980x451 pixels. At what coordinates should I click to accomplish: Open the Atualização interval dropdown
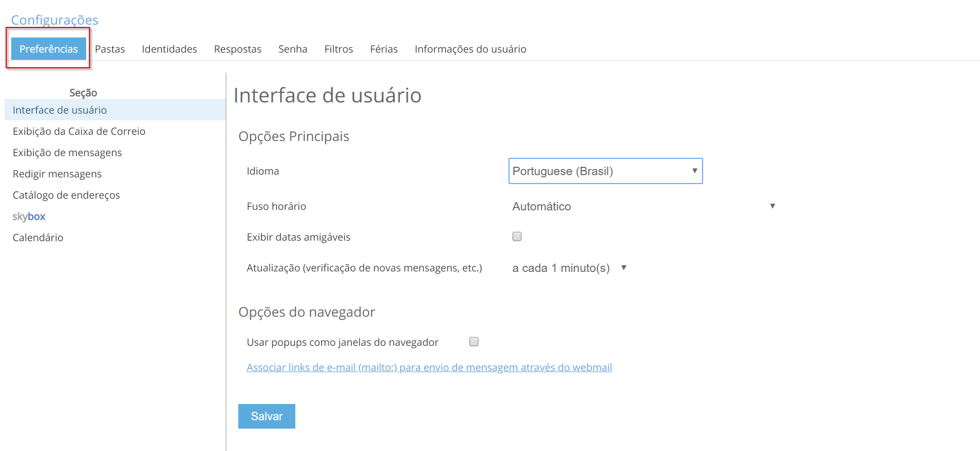click(x=569, y=268)
